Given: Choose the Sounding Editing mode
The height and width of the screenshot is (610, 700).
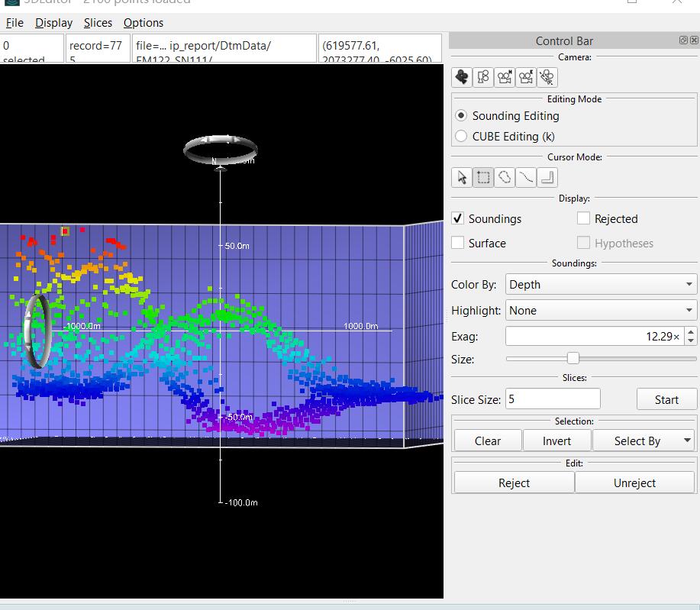Looking at the screenshot, I should pyautogui.click(x=507, y=115).
